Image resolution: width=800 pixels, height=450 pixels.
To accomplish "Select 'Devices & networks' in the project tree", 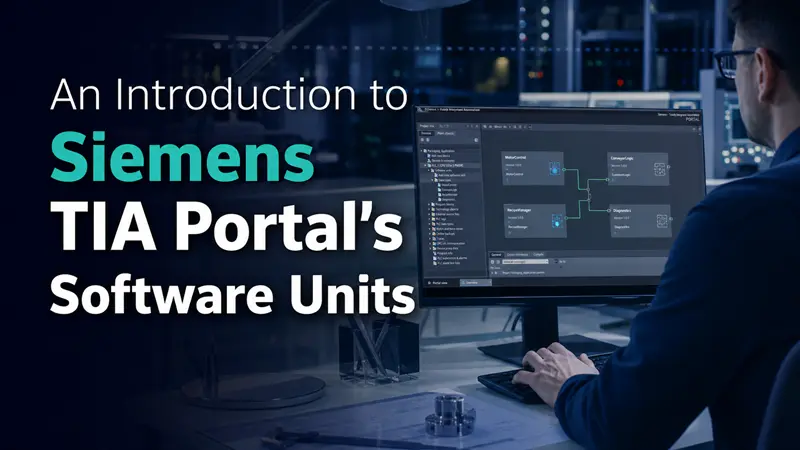I will [440, 161].
